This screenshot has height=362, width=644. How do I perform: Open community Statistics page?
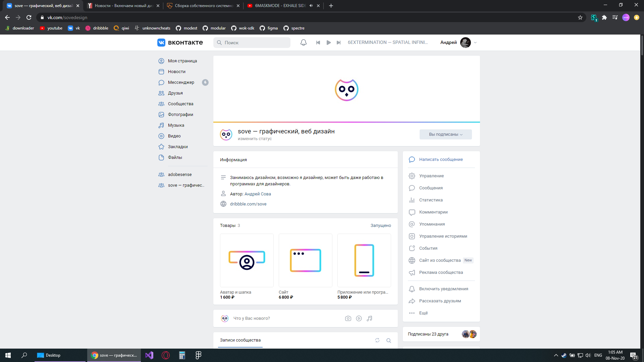coord(431,200)
